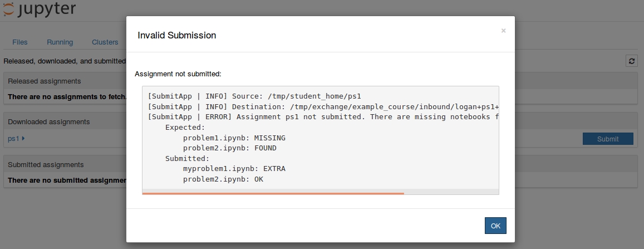644x249 pixels.
Task: Click the Released assignments panel heading
Action: (45, 81)
